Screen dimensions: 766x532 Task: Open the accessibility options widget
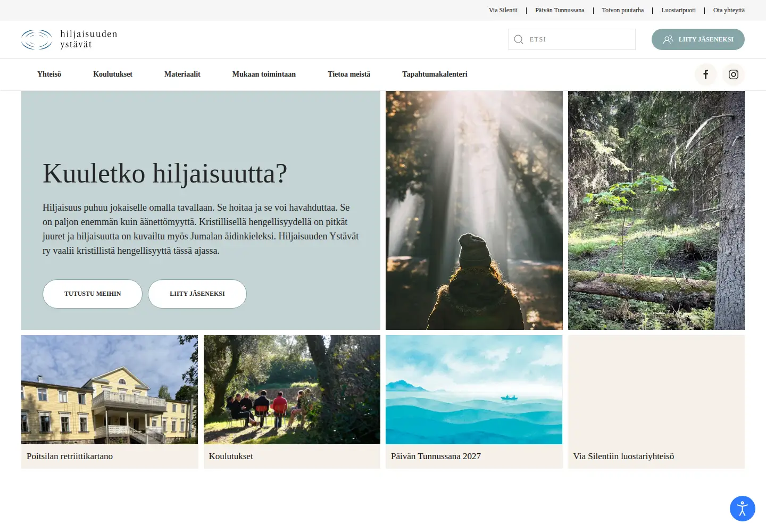(x=743, y=509)
